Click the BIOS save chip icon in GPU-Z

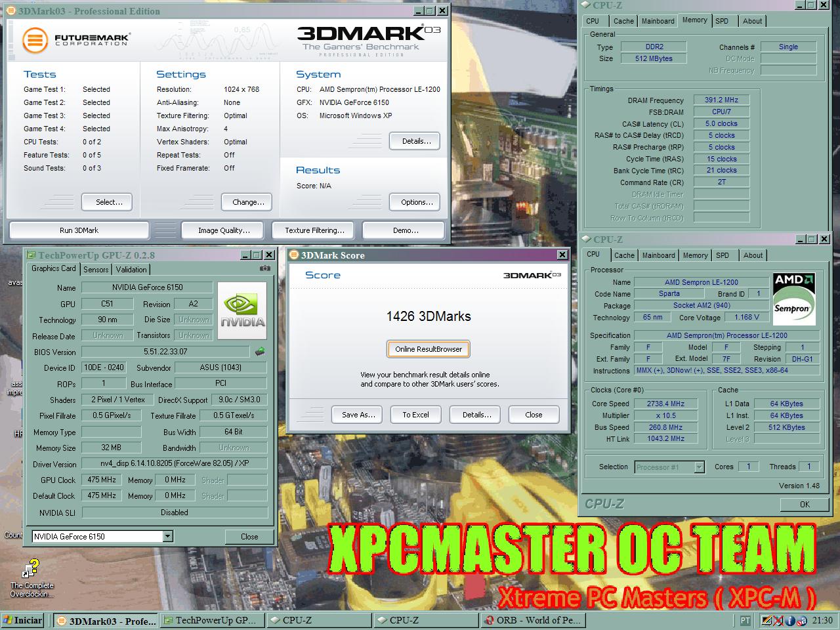(x=260, y=352)
